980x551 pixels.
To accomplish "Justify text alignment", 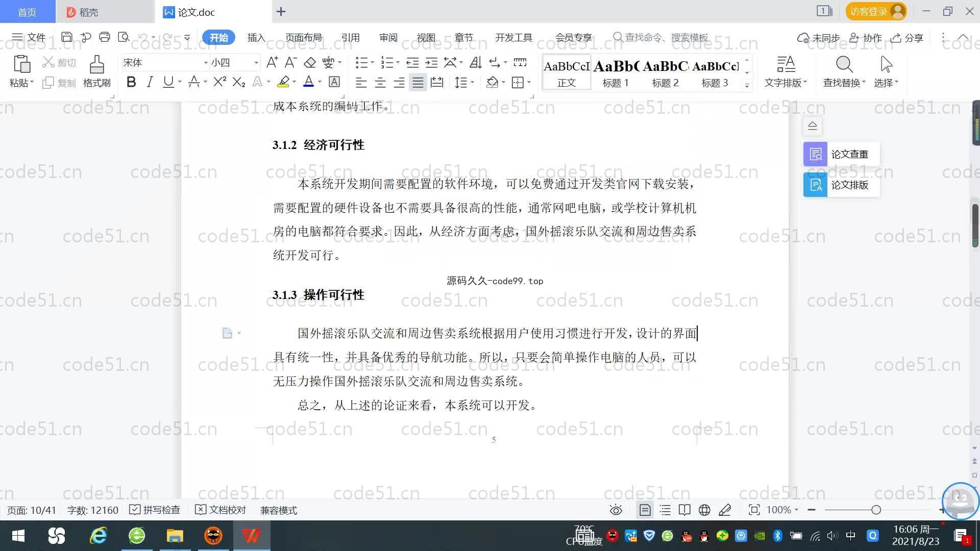I will coord(418,82).
